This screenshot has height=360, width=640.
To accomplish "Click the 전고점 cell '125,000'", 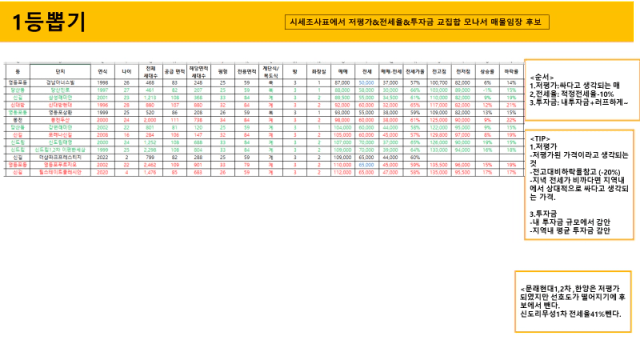I will (x=439, y=120).
